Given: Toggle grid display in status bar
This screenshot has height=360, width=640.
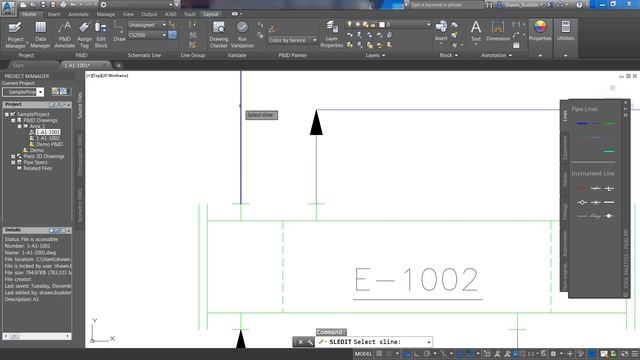Looking at the screenshot, I should coord(379,353).
